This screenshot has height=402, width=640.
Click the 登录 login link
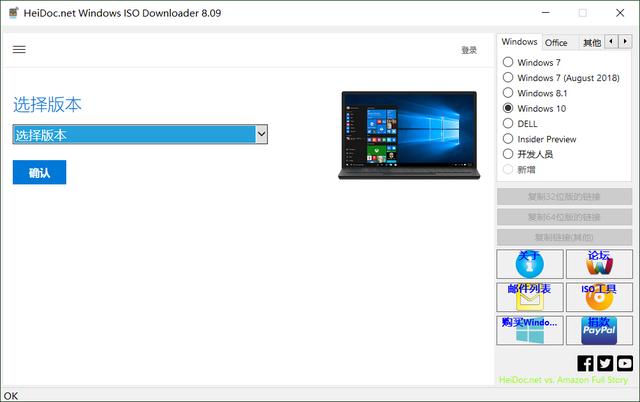point(469,50)
